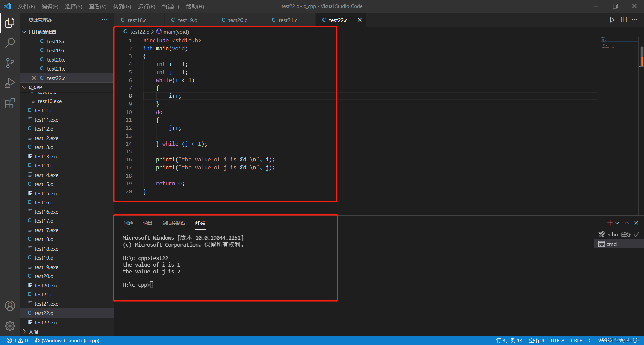The height and width of the screenshot is (345, 644).
Task: Click line and column status indicator
Action: [509, 341]
